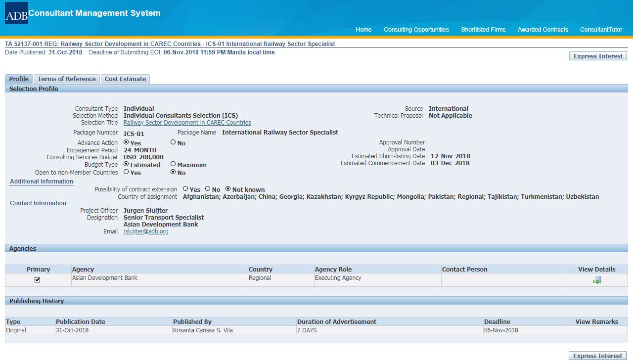Select Budget Type 'Maximum' radio option
Screen dimensions: 633x364
(173, 164)
